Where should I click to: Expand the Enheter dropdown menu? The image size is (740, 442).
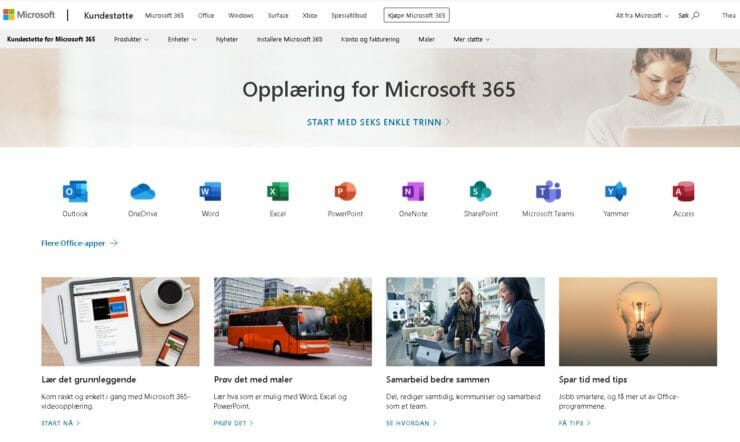(x=180, y=39)
